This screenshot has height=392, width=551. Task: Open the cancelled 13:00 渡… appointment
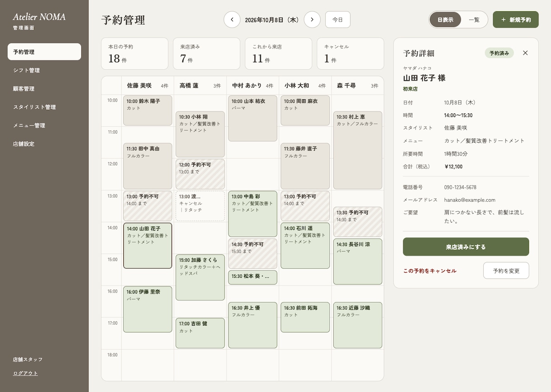[200, 206]
